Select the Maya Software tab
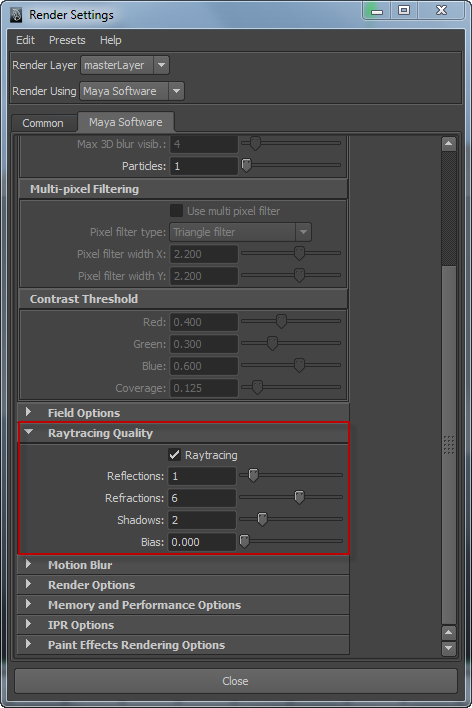This screenshot has height=708, width=472. click(126, 122)
